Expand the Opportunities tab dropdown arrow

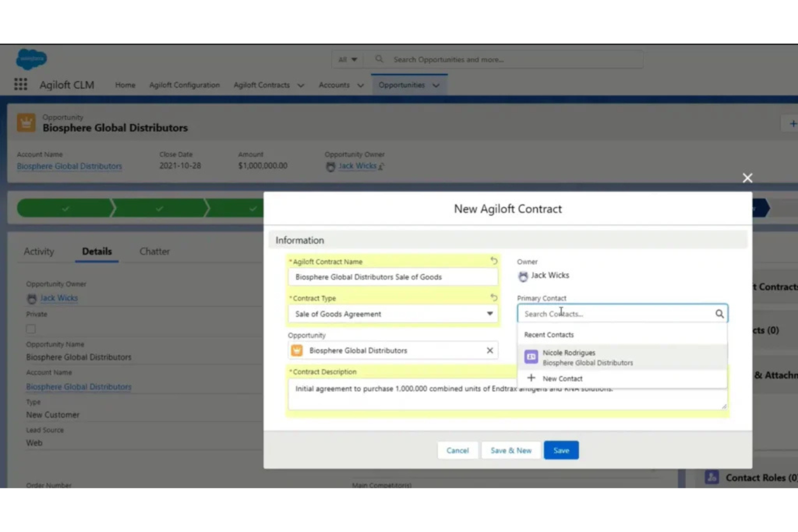coord(436,85)
